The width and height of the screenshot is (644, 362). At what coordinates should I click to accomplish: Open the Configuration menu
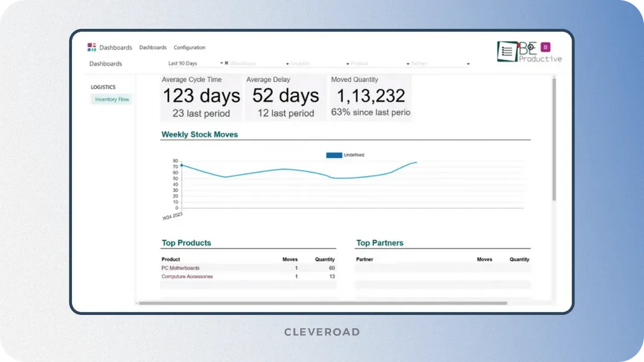(190, 48)
